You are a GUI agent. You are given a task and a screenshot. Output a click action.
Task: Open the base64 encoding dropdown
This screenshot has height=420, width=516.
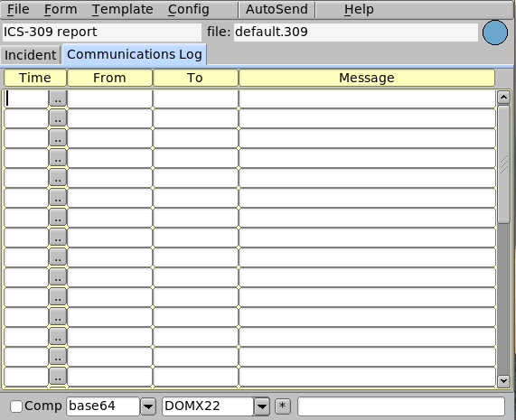(148, 406)
